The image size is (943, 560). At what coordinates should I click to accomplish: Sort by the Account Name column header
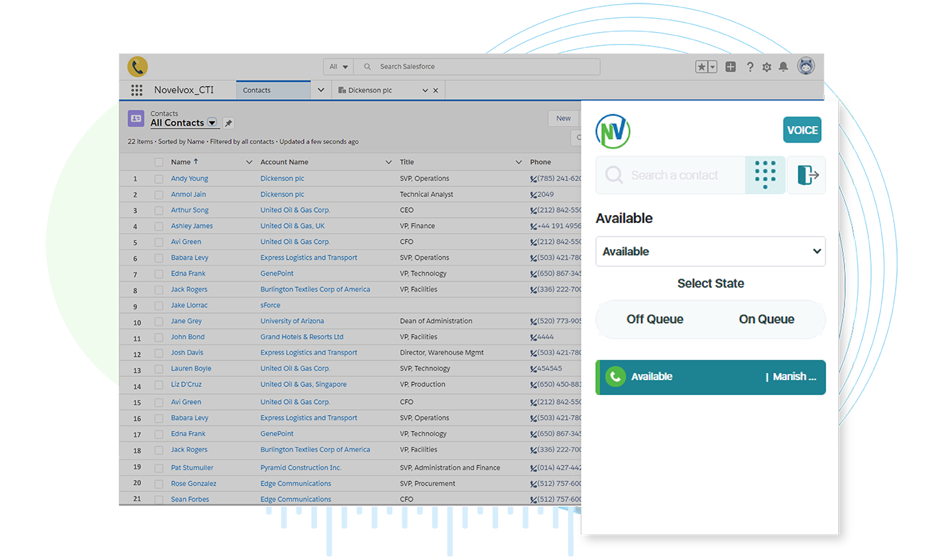click(284, 162)
